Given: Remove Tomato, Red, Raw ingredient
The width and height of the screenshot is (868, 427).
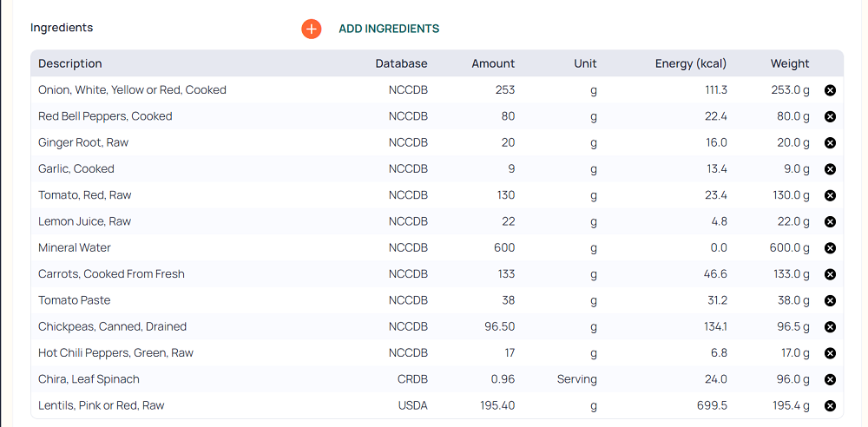Looking at the screenshot, I should [830, 195].
